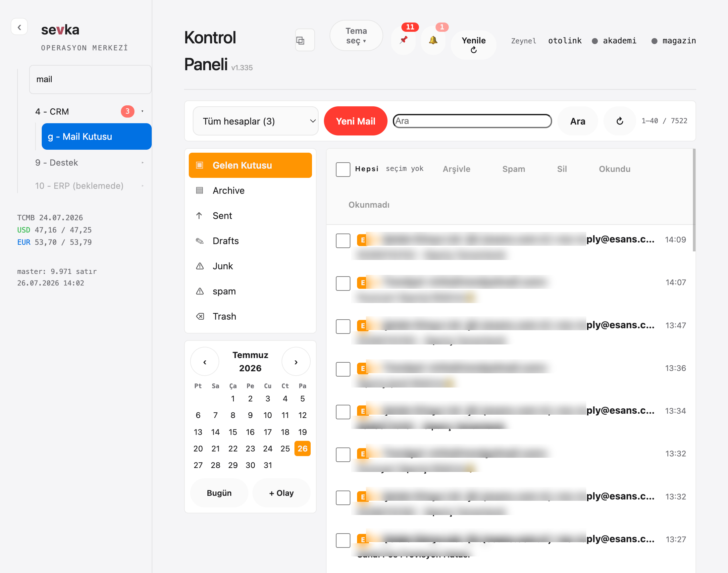Click the otolink link in the header
Image resolution: width=728 pixels, height=573 pixels.
(x=565, y=41)
